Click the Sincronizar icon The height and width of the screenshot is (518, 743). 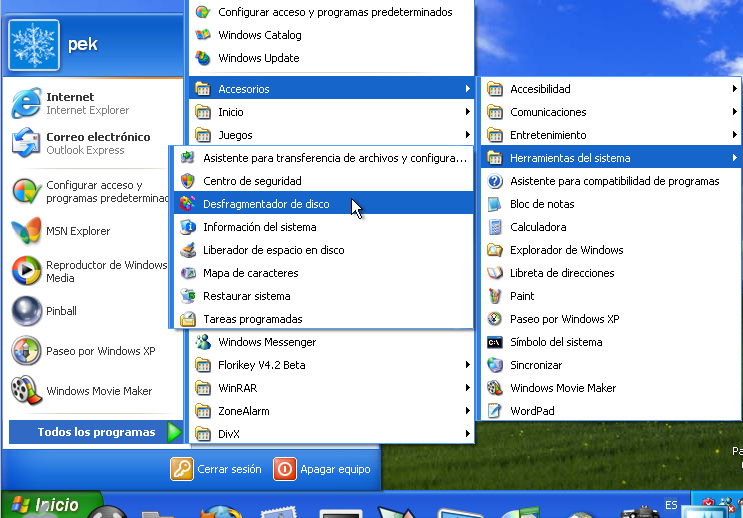click(495, 365)
